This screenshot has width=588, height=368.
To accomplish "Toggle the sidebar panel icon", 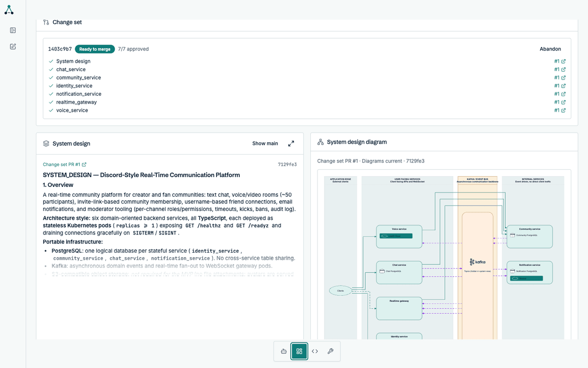I will 13,30.
